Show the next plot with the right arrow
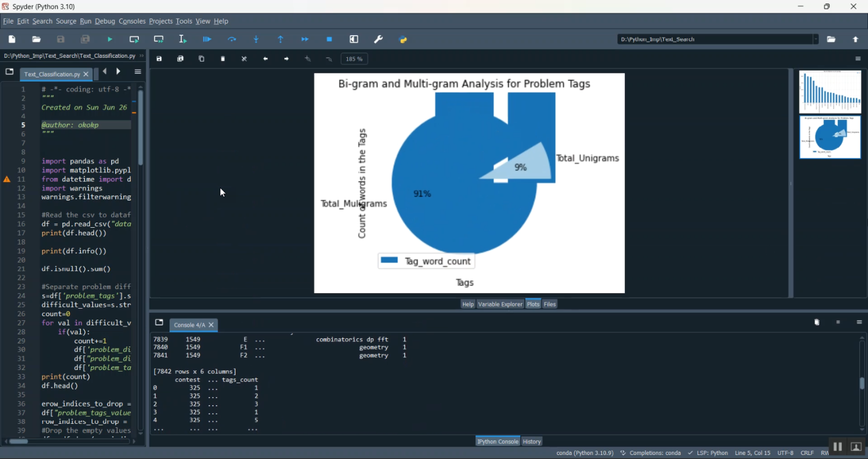Screen dimensions: 868x459 point(286,59)
